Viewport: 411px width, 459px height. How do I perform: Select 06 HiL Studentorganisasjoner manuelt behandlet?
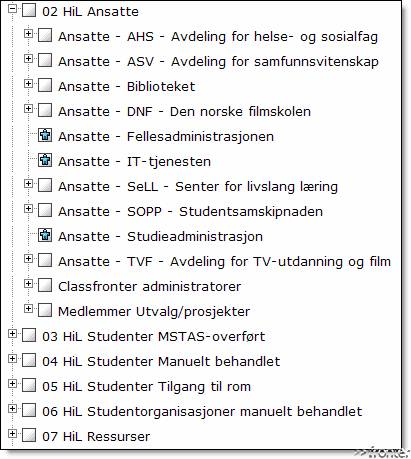(202, 411)
